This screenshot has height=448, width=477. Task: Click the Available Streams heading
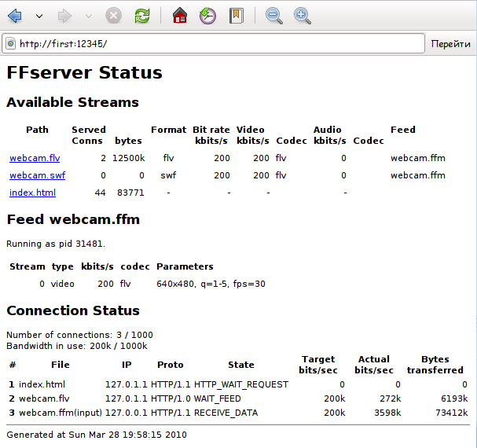(73, 102)
